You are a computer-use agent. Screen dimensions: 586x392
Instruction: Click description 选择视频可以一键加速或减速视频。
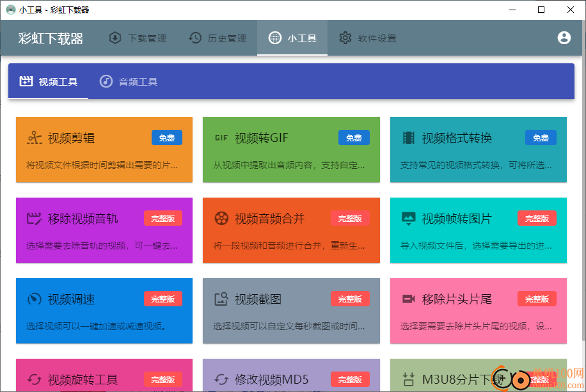[x=96, y=326]
